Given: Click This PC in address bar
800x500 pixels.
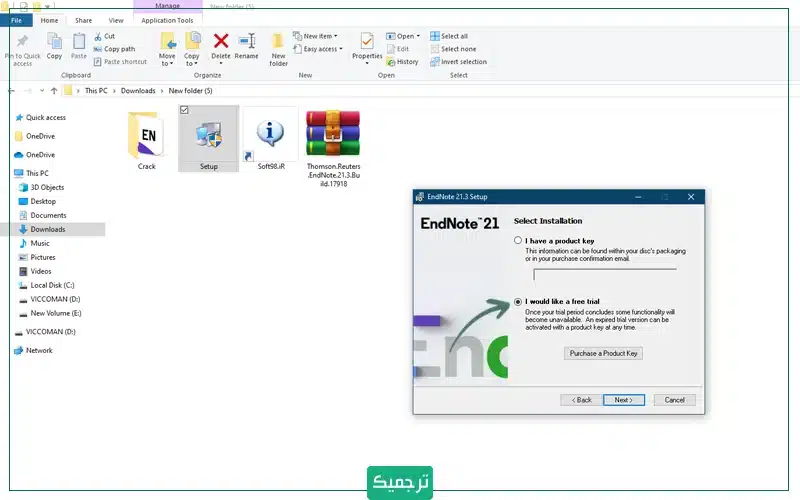Looking at the screenshot, I should pos(96,91).
